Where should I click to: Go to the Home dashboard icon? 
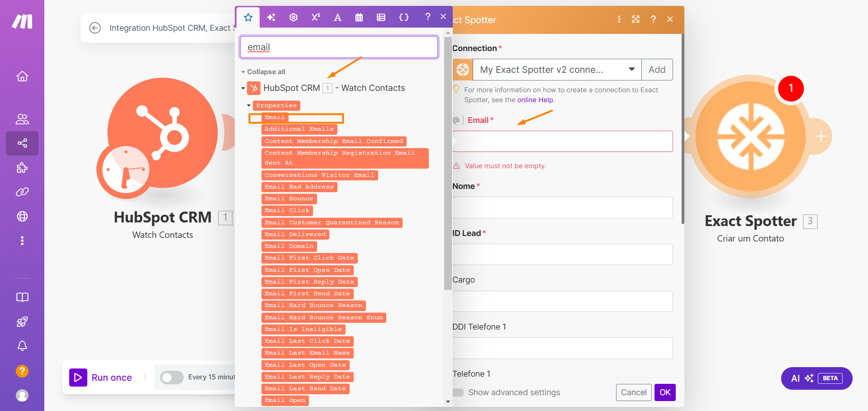[22, 76]
